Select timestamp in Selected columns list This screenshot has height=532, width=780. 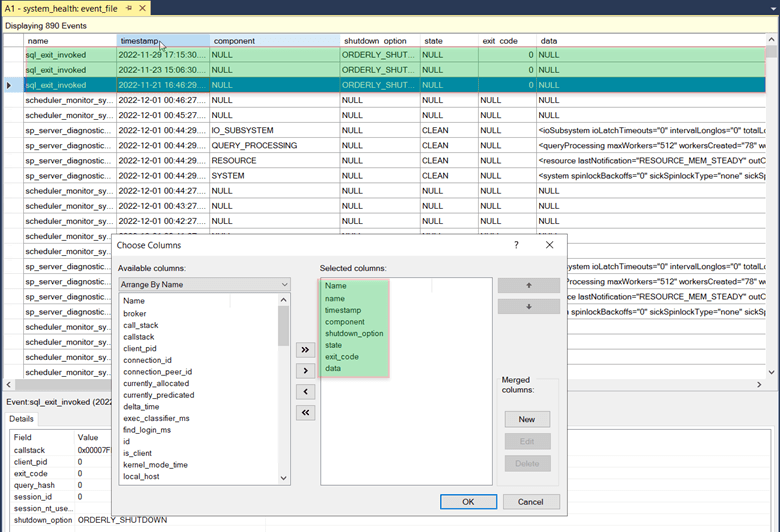343,310
